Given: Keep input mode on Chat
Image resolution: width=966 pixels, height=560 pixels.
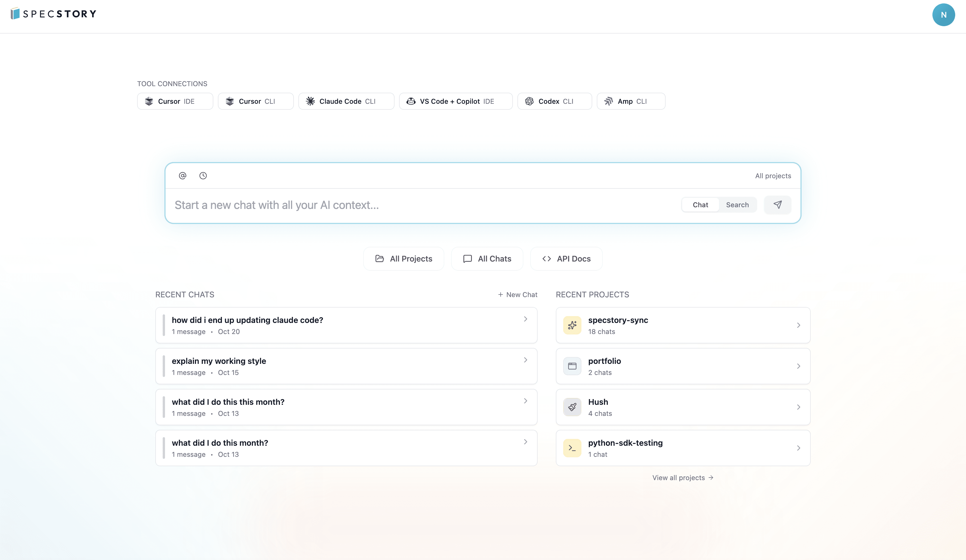Looking at the screenshot, I should [x=700, y=205].
